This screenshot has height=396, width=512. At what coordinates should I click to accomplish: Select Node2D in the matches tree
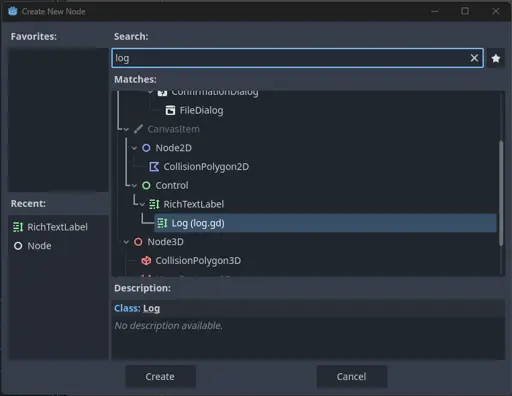click(173, 148)
